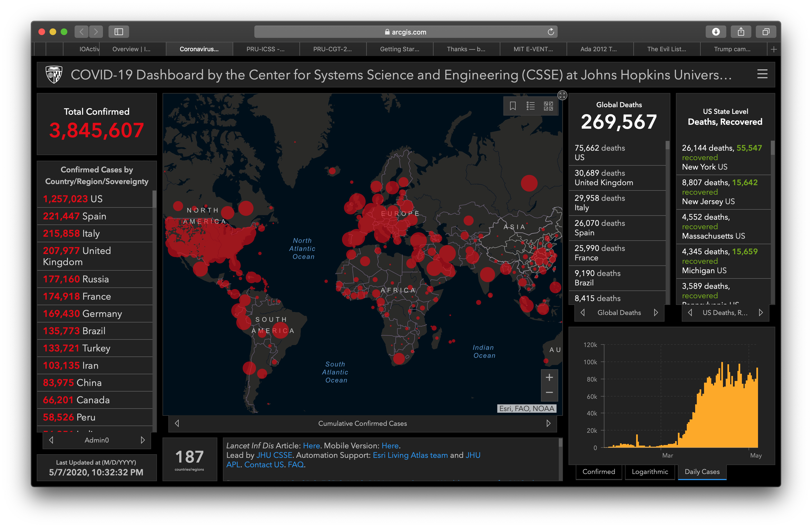This screenshot has height=528, width=812.
Task: Open the basemap gallery grid icon
Action: 548,106
